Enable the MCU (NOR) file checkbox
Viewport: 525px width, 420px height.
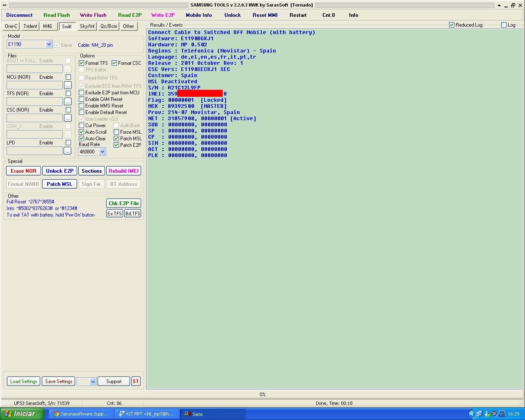click(68, 77)
